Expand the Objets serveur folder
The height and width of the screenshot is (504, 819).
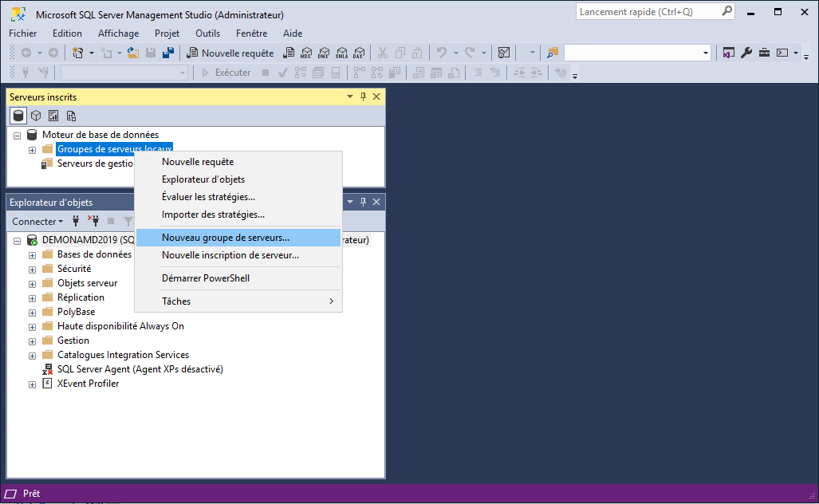click(33, 284)
